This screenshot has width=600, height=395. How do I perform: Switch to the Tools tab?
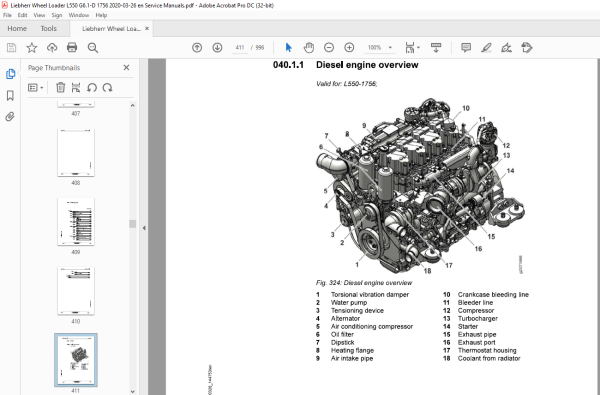point(49,29)
